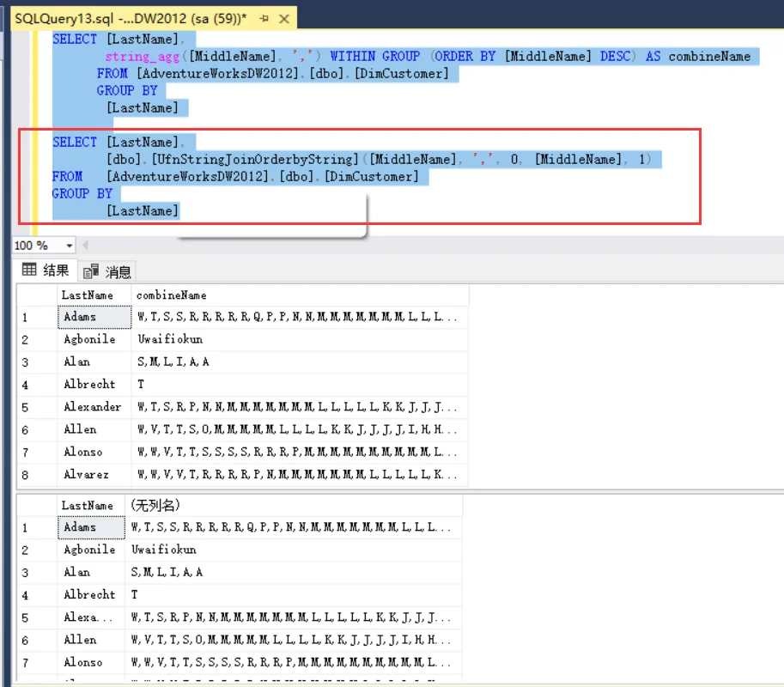Select the 'S,M,L,I,A,A' cell in first grid

[300, 362]
